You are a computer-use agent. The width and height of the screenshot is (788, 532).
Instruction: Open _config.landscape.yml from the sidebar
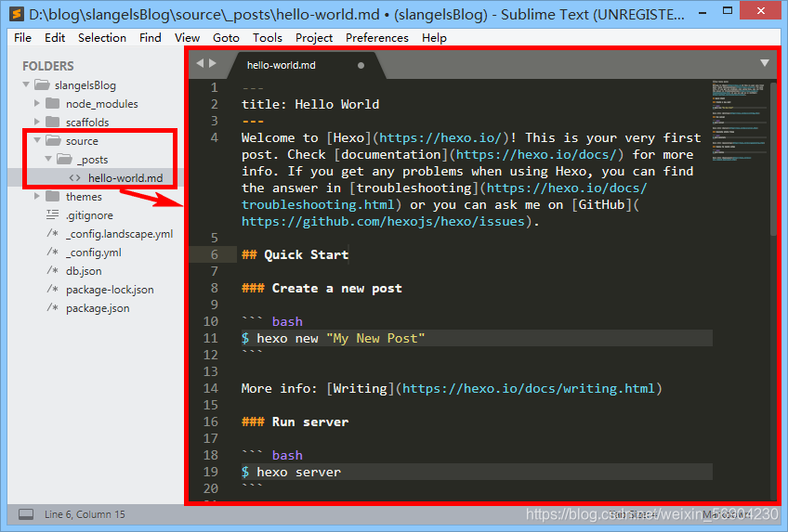[119, 234]
